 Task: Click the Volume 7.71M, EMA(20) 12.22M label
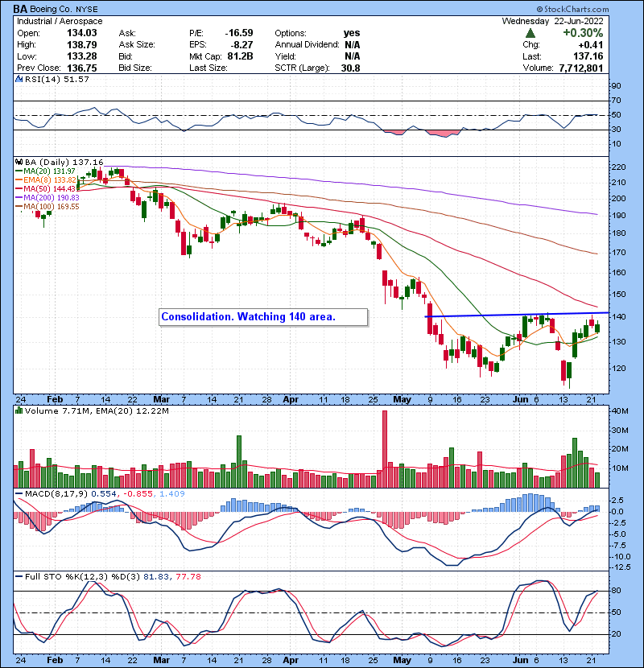97,411
